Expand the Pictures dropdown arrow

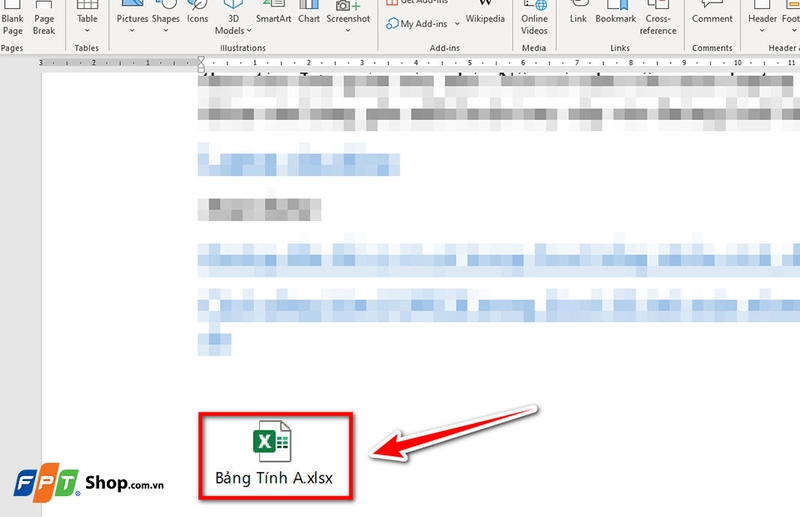point(132,31)
